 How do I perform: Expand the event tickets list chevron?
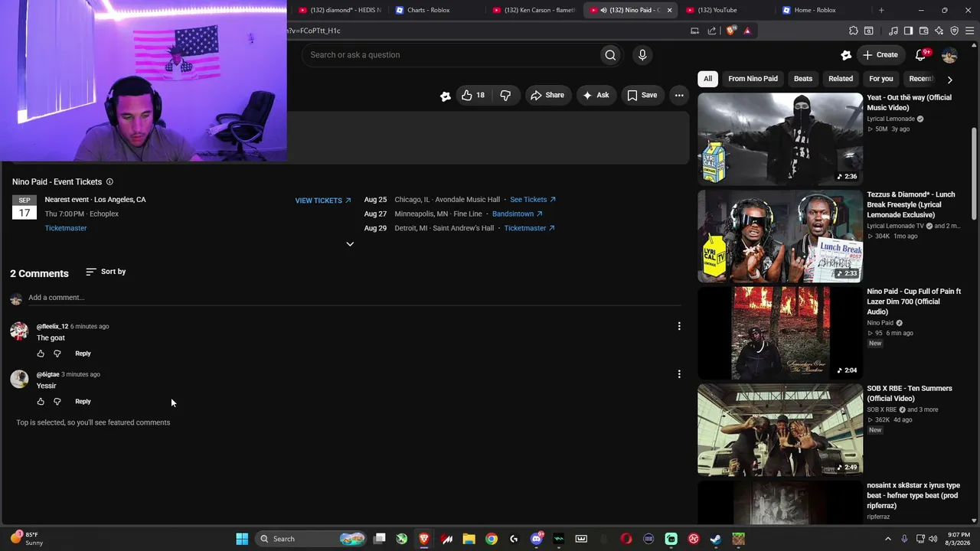(350, 244)
